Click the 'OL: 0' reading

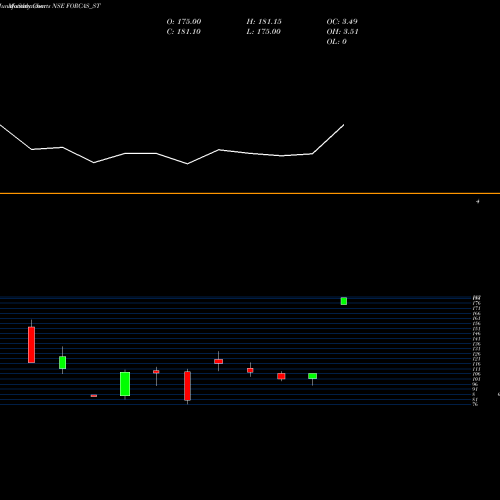336,41
